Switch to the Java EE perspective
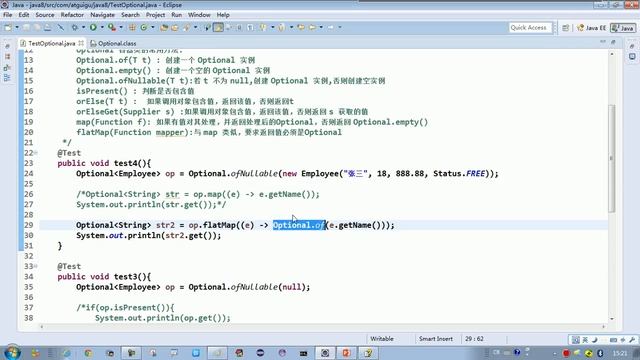Viewport: 640px width, 360px height. (x=591, y=28)
